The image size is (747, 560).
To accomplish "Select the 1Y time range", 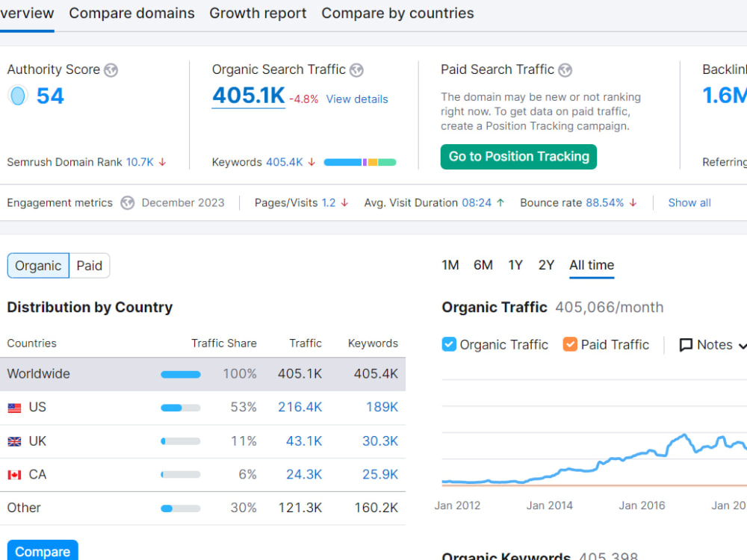I will coord(515,265).
